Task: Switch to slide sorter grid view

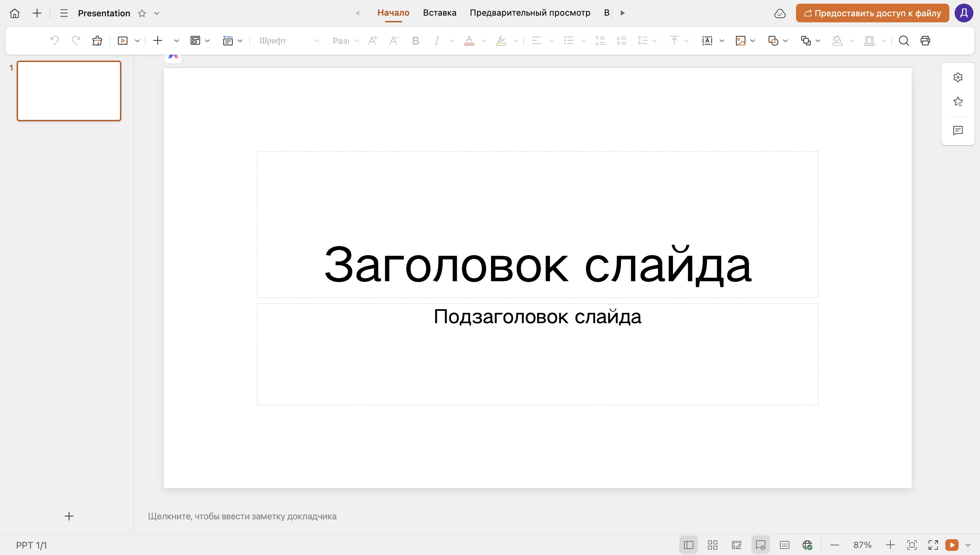Action: pos(712,545)
